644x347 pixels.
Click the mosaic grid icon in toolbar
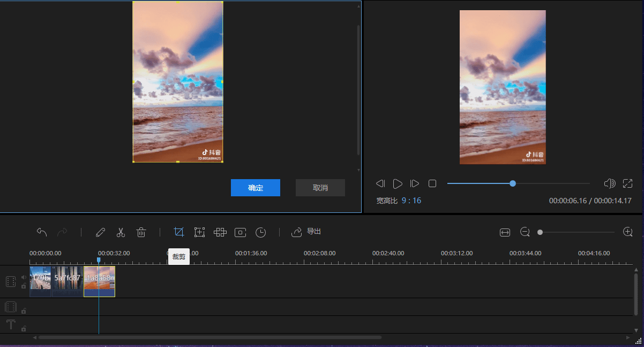tap(220, 232)
